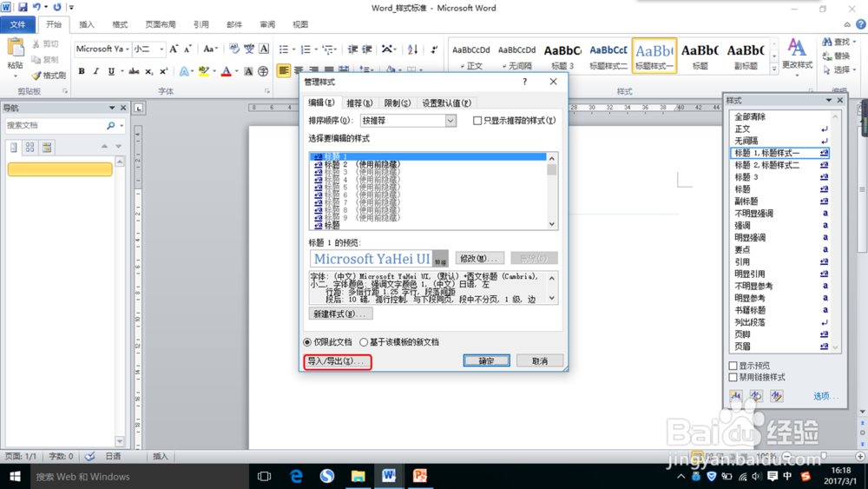
Task: Open Options link in Styles pane
Action: (x=825, y=395)
